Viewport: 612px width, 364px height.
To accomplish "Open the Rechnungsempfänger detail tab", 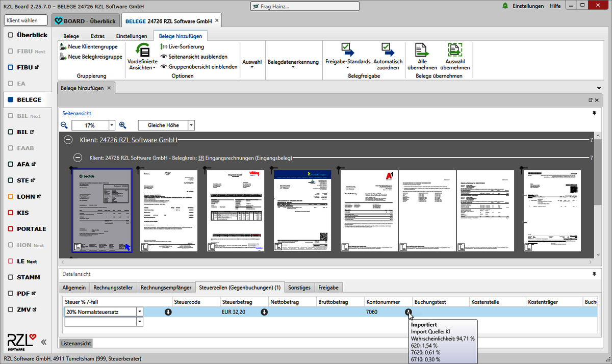I will click(166, 288).
